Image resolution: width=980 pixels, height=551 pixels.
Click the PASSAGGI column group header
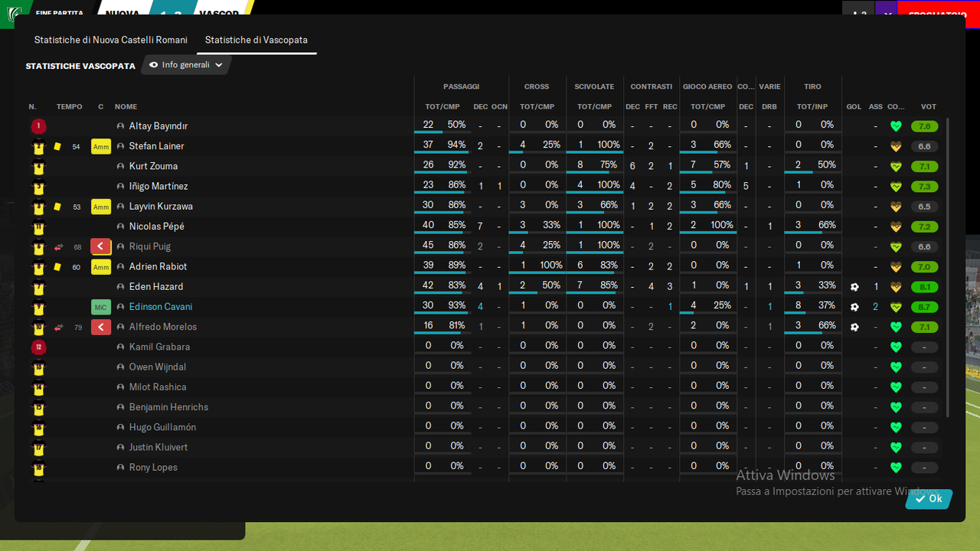pyautogui.click(x=461, y=86)
